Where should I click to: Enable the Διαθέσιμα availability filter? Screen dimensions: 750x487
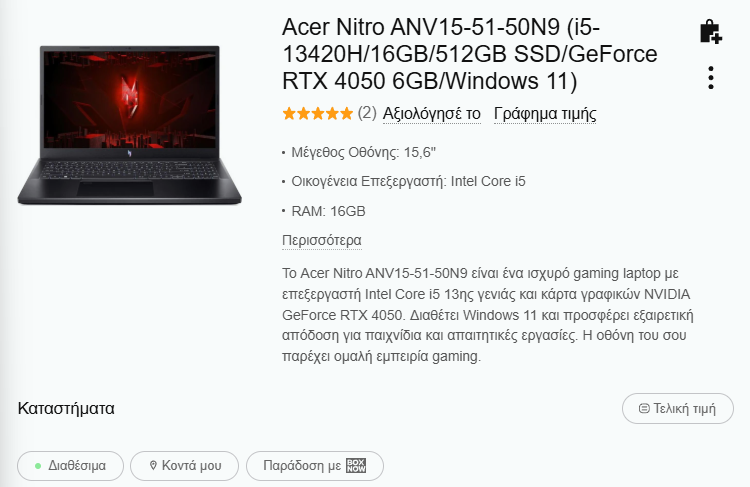[70, 466]
